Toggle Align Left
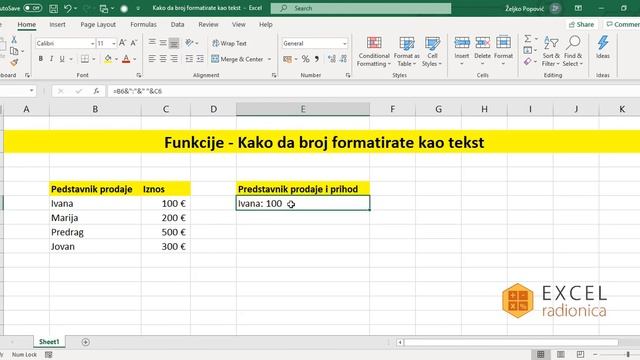The image size is (640, 360). [x=152, y=59]
